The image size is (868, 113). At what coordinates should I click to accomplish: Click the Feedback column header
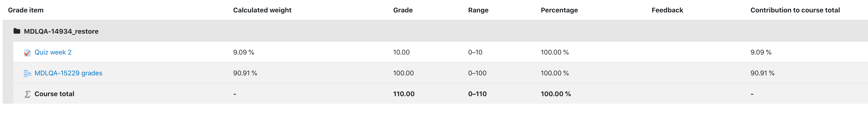coord(667,10)
